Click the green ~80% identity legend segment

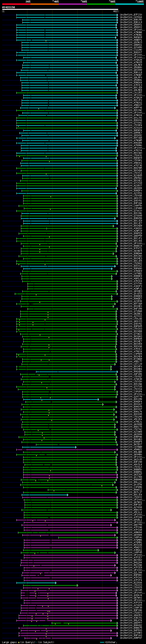(x=101, y=4)
